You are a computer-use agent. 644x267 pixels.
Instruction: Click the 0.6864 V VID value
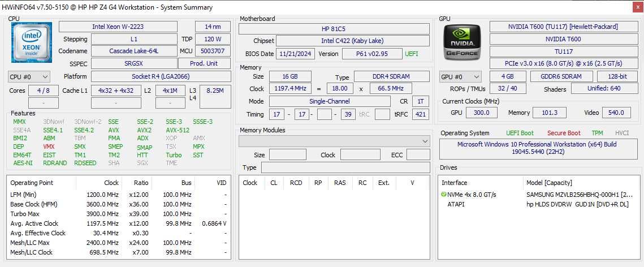pos(214,223)
